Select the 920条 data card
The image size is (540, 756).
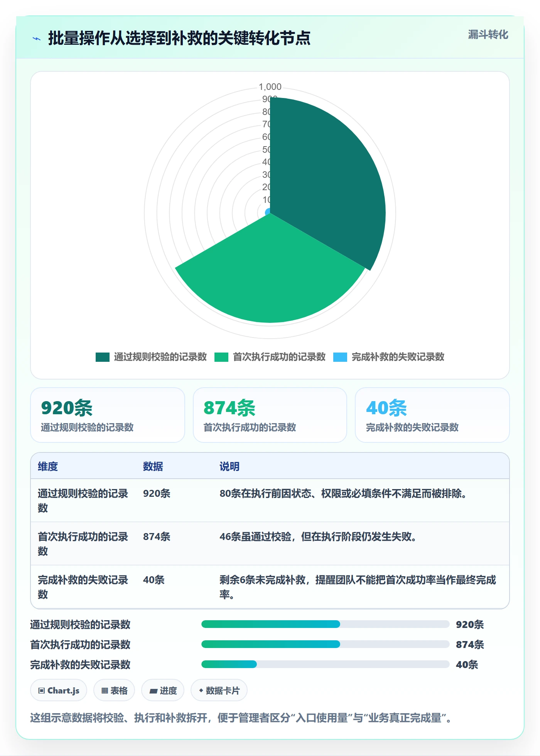pyautogui.click(x=108, y=415)
